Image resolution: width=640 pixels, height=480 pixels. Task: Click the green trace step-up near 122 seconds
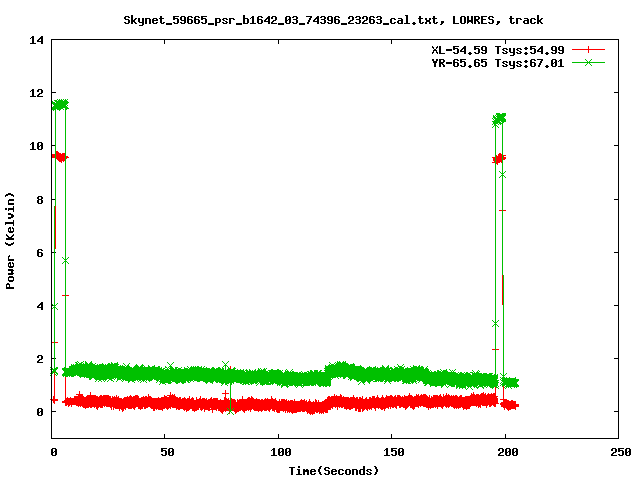(x=329, y=374)
